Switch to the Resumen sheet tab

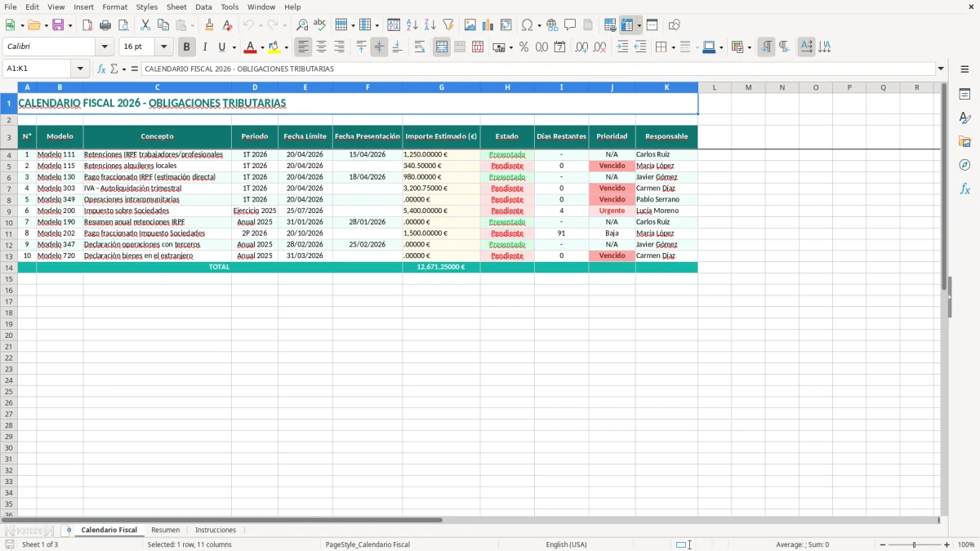(x=166, y=531)
